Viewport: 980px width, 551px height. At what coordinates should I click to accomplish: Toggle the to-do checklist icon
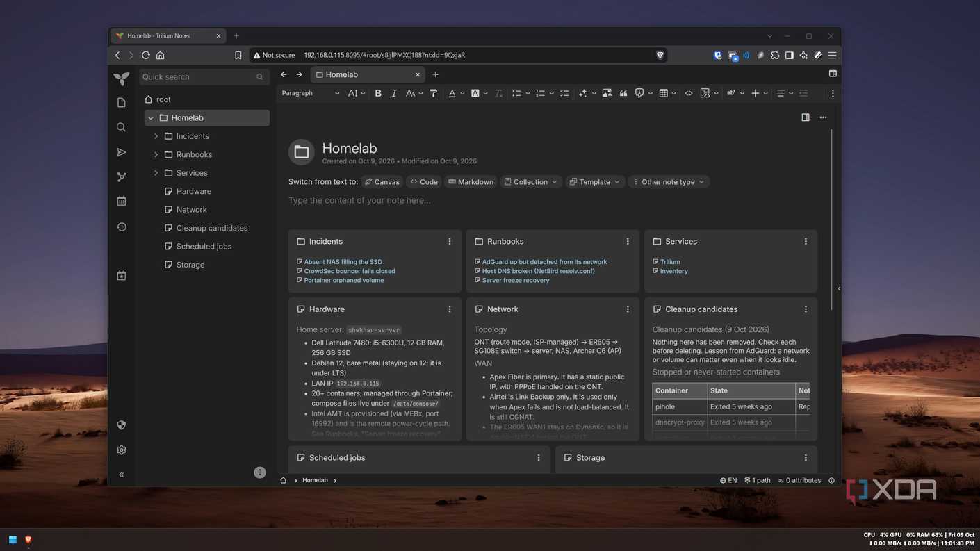tap(564, 93)
